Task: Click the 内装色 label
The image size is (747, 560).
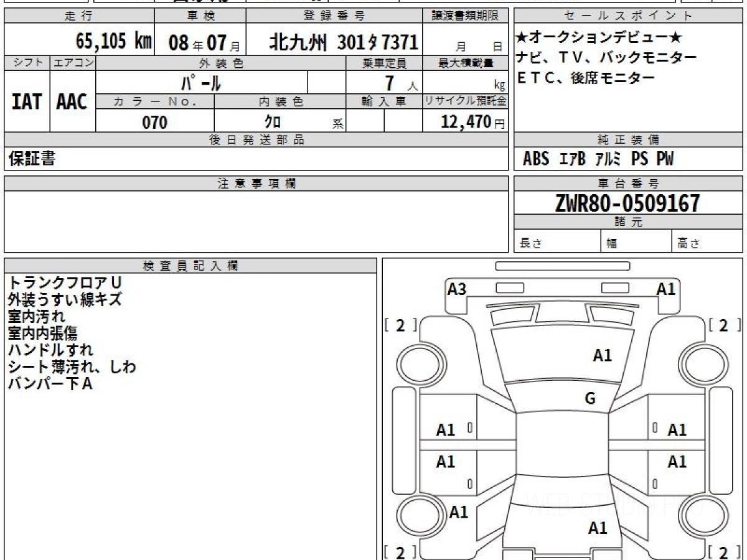Action: 280,101
